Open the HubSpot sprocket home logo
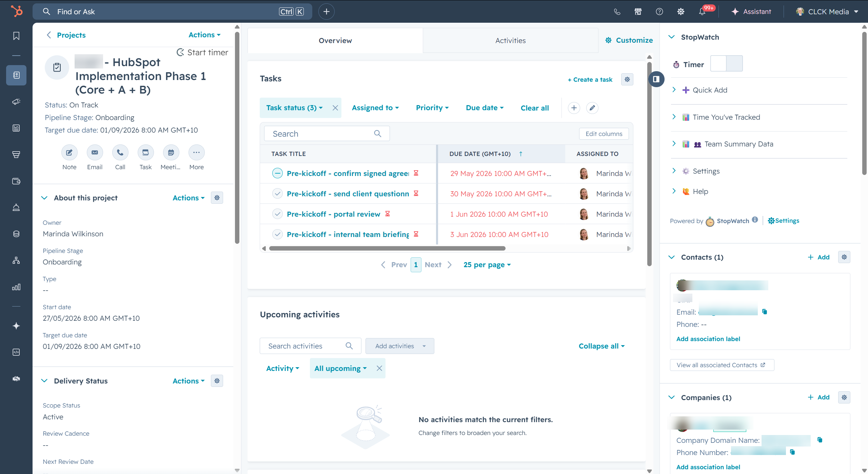868x474 pixels. click(16, 11)
